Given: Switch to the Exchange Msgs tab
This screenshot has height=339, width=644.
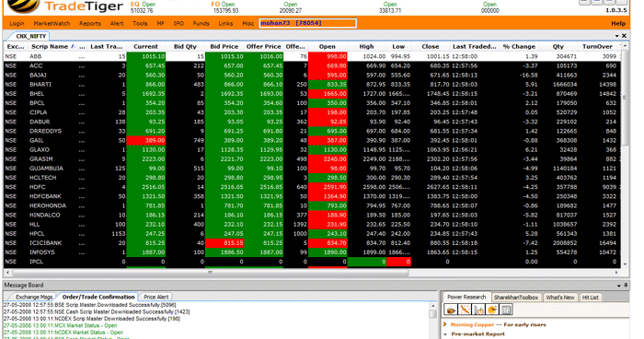Looking at the screenshot, I should [x=34, y=297].
